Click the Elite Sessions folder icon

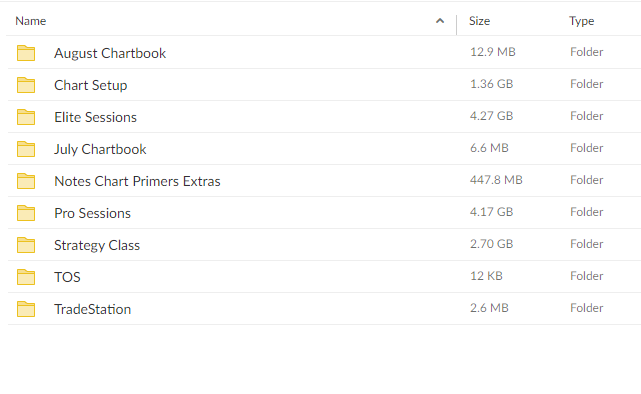[x=26, y=117]
